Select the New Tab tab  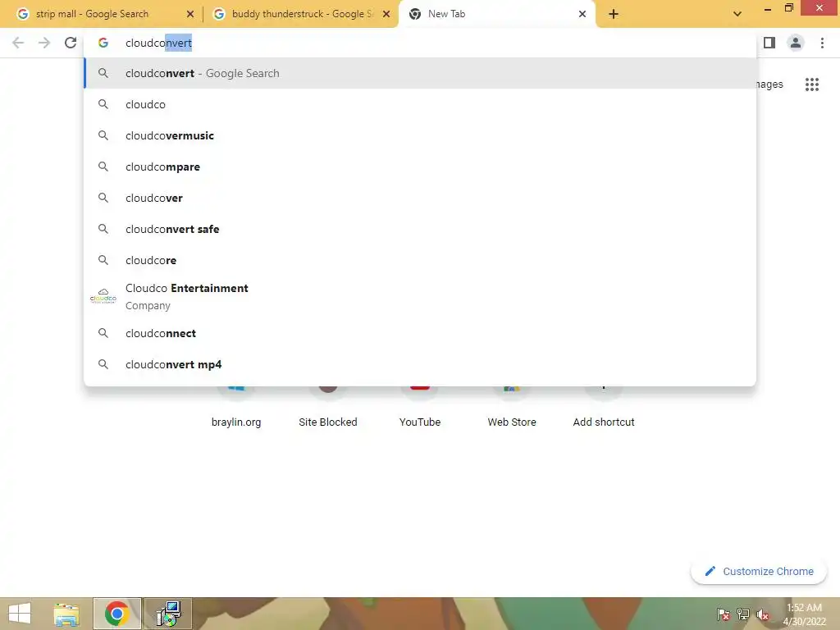tap(496, 14)
